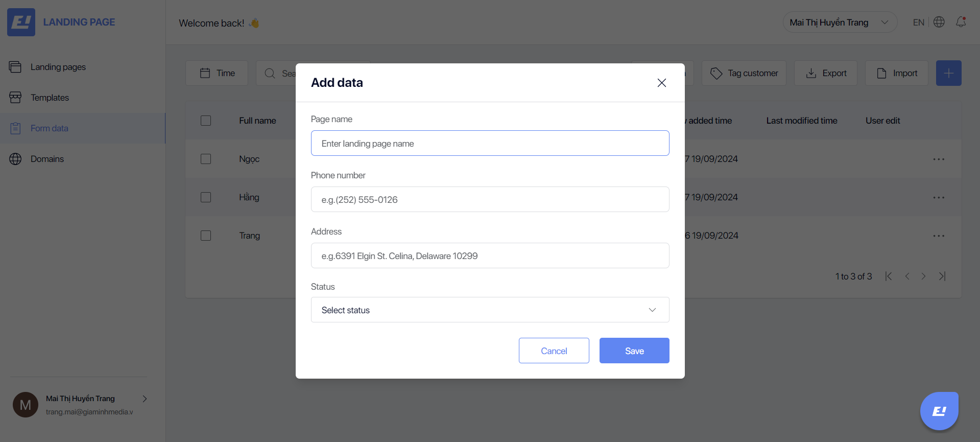Click the blue plus add button
Viewport: 980px width, 442px height.
948,73
